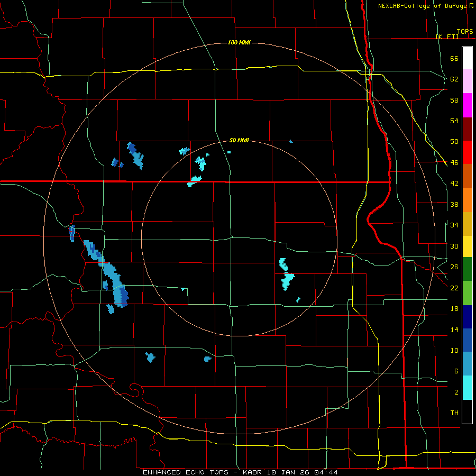Click the 10 legend value

[x=454, y=350]
